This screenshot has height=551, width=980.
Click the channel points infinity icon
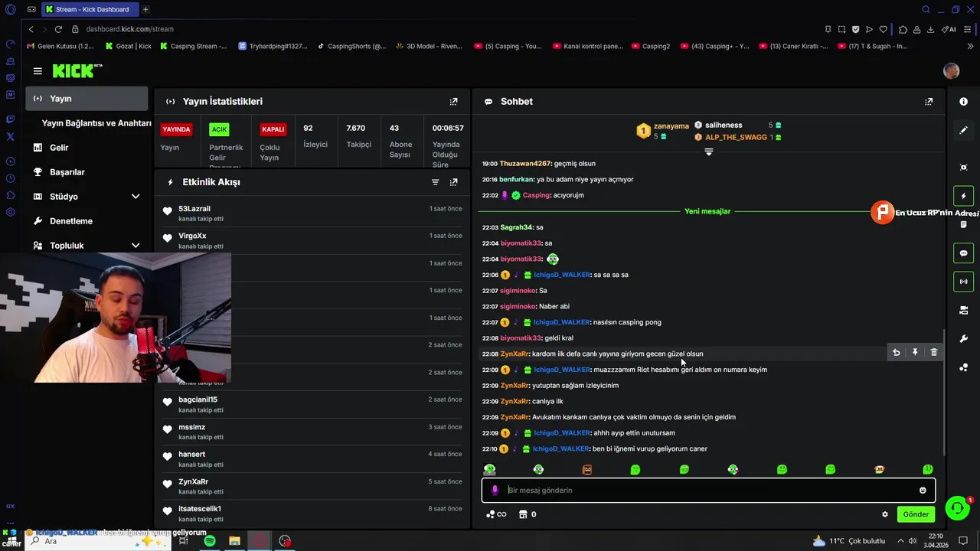click(x=496, y=514)
